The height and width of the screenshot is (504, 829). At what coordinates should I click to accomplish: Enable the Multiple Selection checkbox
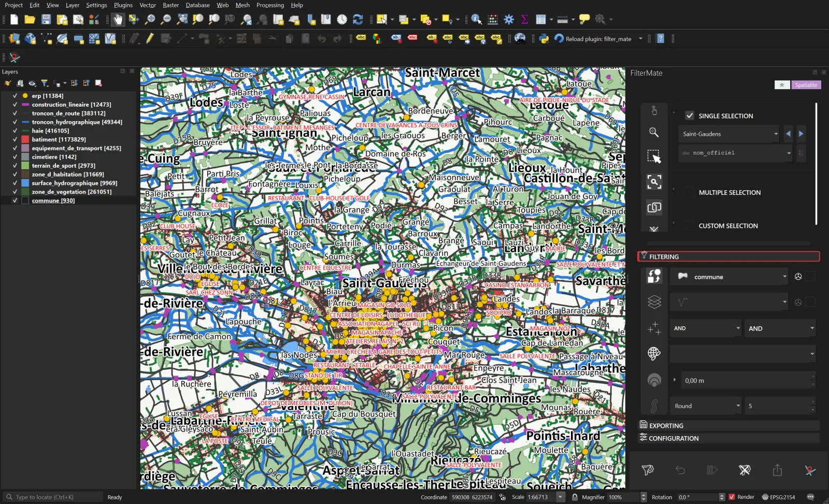point(690,192)
